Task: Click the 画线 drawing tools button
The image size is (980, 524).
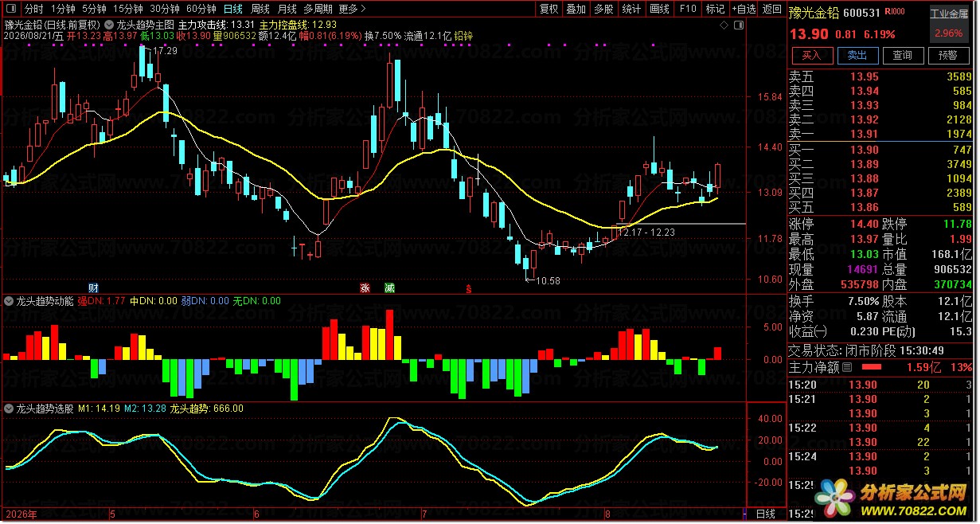Action: click(x=659, y=10)
